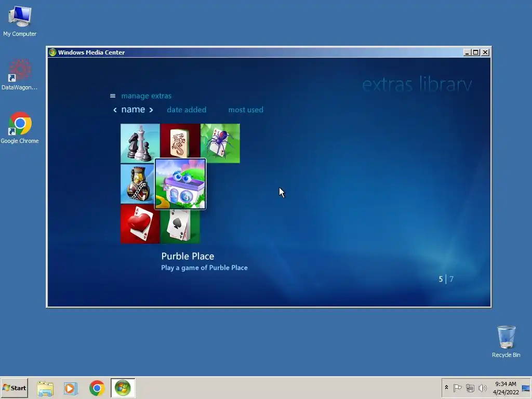Screen dimensions: 532x399
Task: Click the network tray icon
Action: (x=470, y=388)
